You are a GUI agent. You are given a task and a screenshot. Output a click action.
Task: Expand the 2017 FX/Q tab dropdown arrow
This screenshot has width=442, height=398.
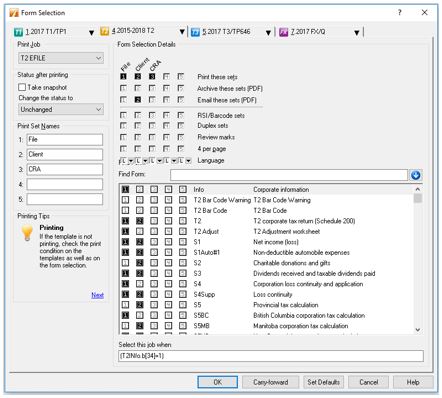click(x=357, y=33)
